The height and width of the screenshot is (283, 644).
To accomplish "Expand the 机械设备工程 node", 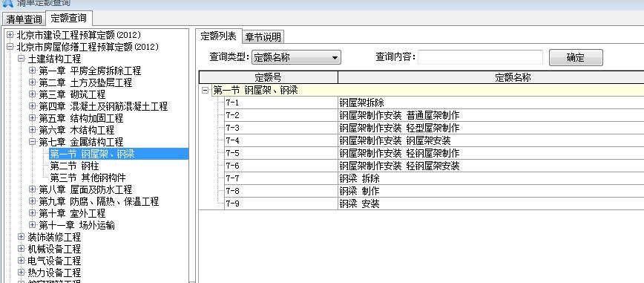I will click(x=22, y=249).
